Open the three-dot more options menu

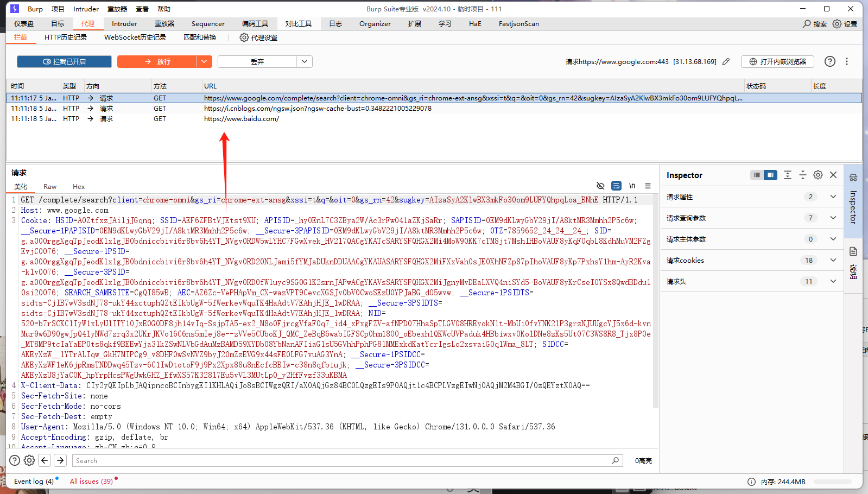point(847,61)
